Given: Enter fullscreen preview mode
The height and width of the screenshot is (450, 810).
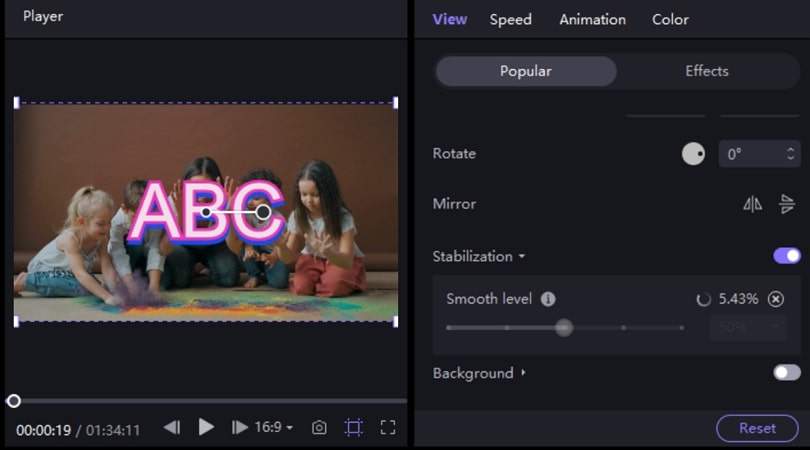Looking at the screenshot, I should pyautogui.click(x=388, y=427).
